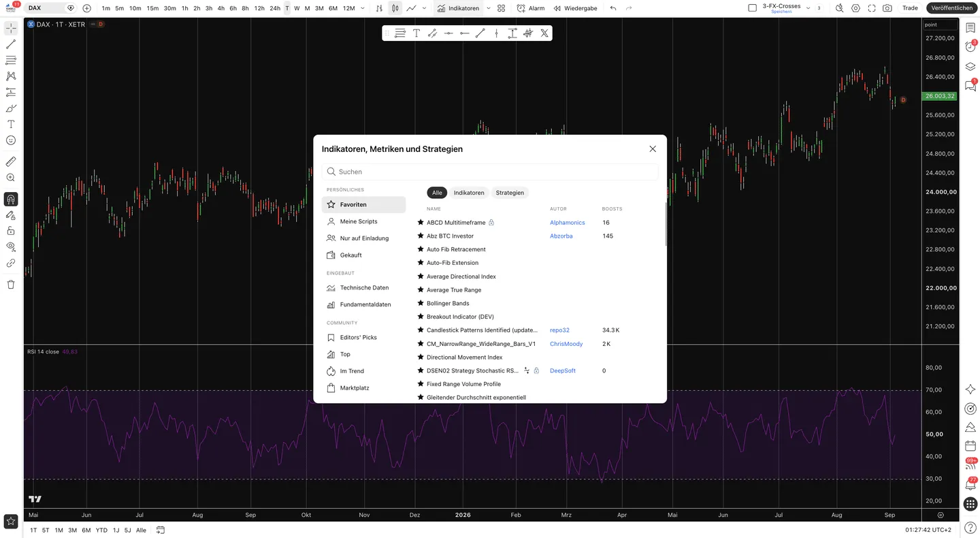Open Meine Scripts category
The height and width of the screenshot is (538, 980).
[363, 221]
